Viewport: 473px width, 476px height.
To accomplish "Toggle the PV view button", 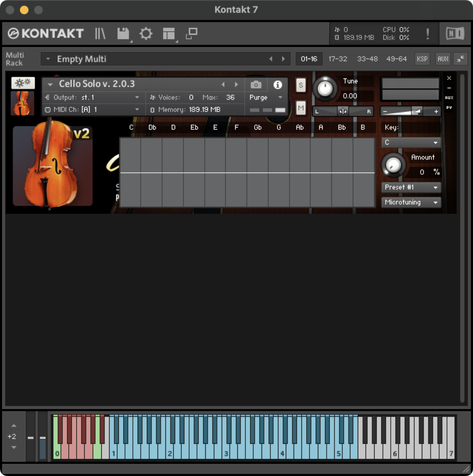I will click(x=449, y=107).
